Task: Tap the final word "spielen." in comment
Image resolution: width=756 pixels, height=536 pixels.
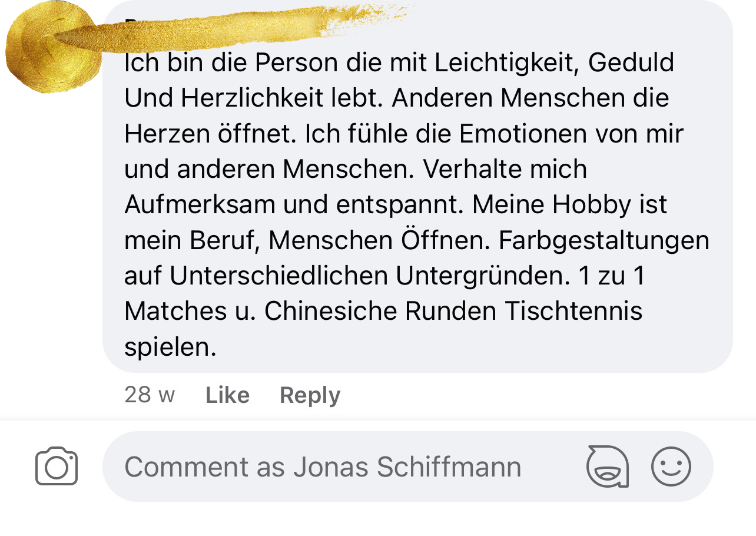Action: click(170, 347)
